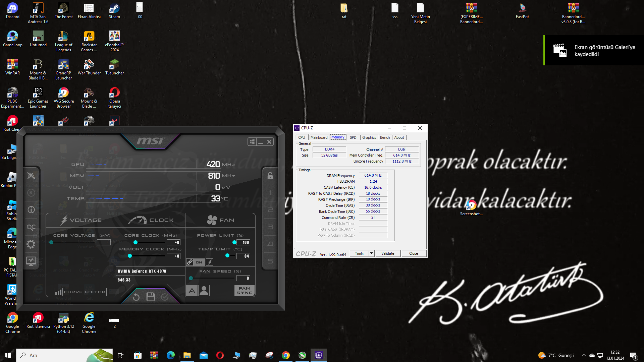644x362 pixels.
Task: Toggle the profile lock in Afterburner
Action: tap(270, 176)
